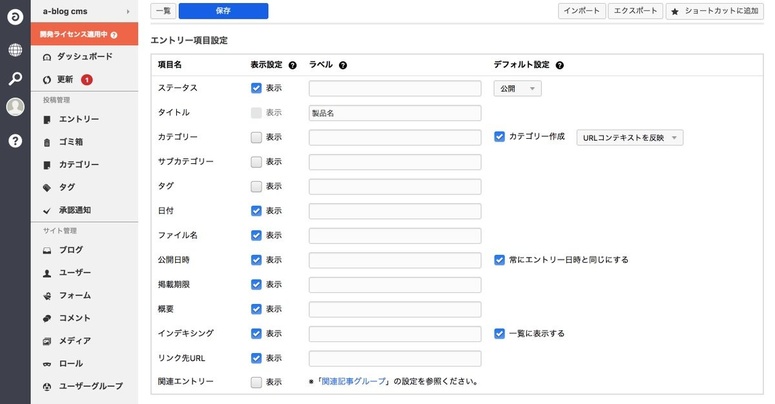Open the 公開 status dropdown

[x=518, y=88]
